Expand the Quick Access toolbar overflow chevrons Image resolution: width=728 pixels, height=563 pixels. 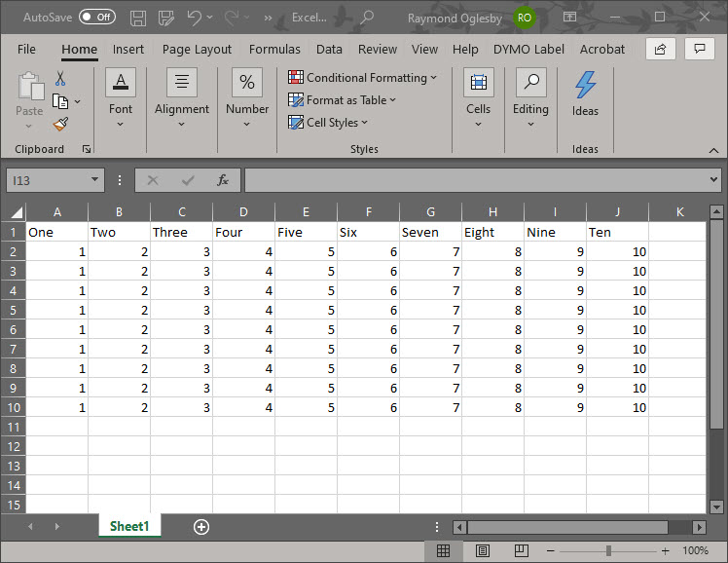[268, 19]
